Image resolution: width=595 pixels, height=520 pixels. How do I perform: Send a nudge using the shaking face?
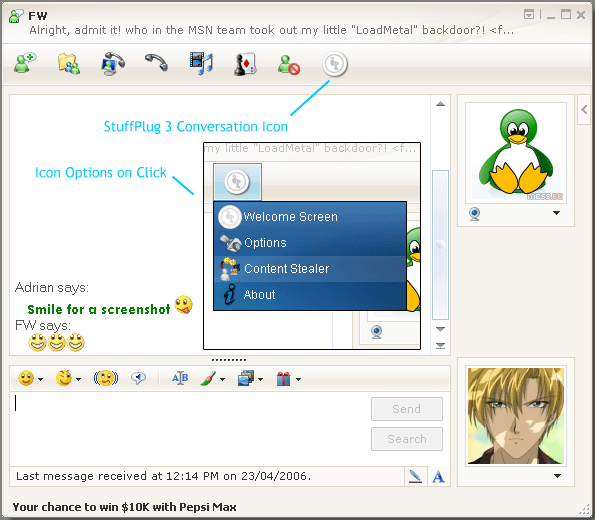[106, 378]
